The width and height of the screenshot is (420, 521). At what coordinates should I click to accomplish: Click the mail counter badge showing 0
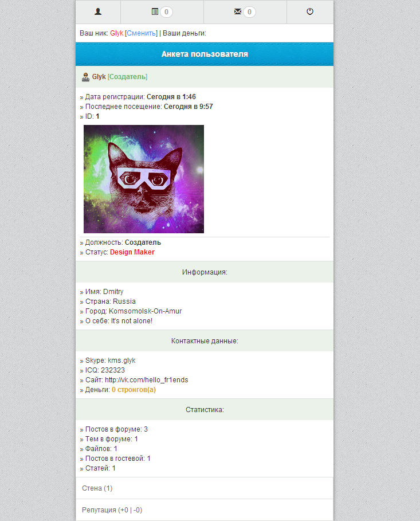249,12
